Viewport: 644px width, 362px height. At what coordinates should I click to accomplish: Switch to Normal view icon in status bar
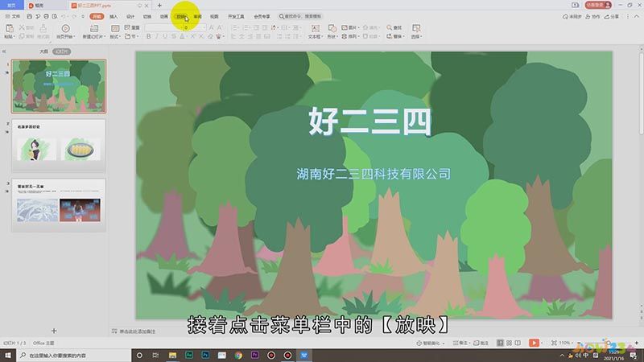click(x=500, y=343)
